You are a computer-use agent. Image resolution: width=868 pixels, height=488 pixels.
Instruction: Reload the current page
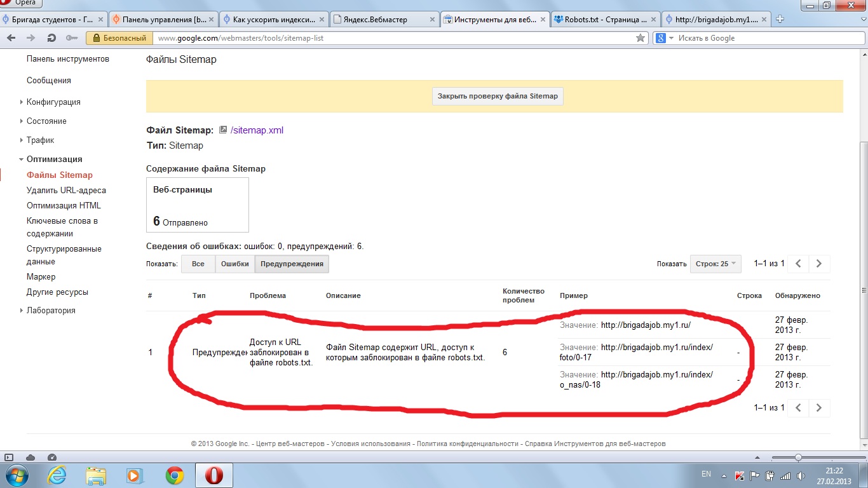(51, 38)
